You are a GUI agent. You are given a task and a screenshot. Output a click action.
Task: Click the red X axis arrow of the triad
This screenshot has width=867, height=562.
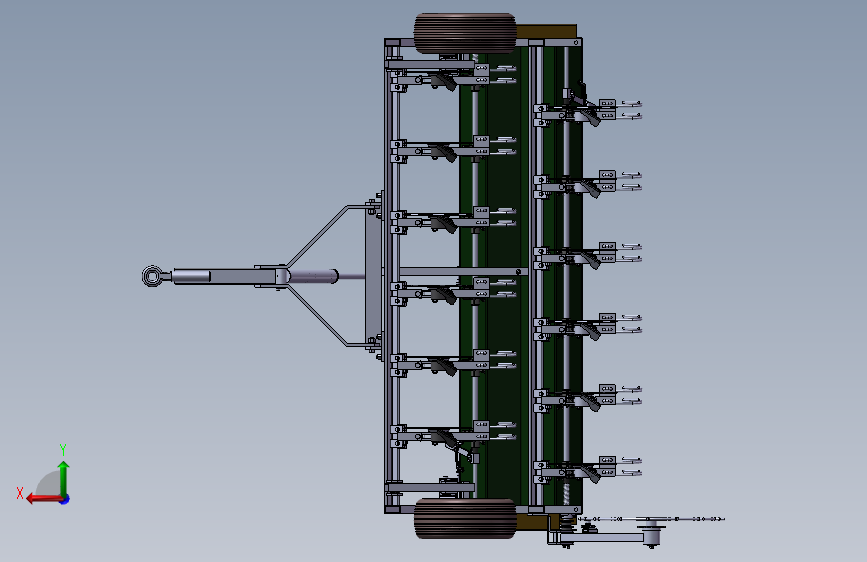coord(43,499)
